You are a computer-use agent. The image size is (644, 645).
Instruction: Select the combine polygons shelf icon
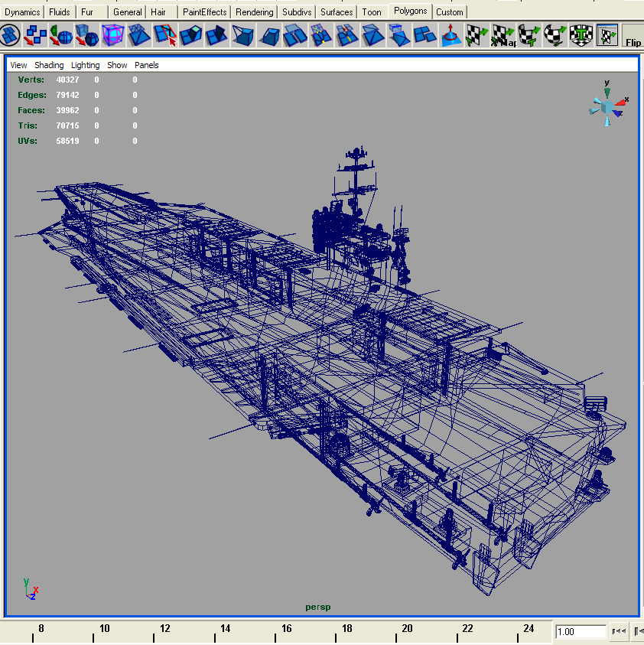click(x=424, y=35)
